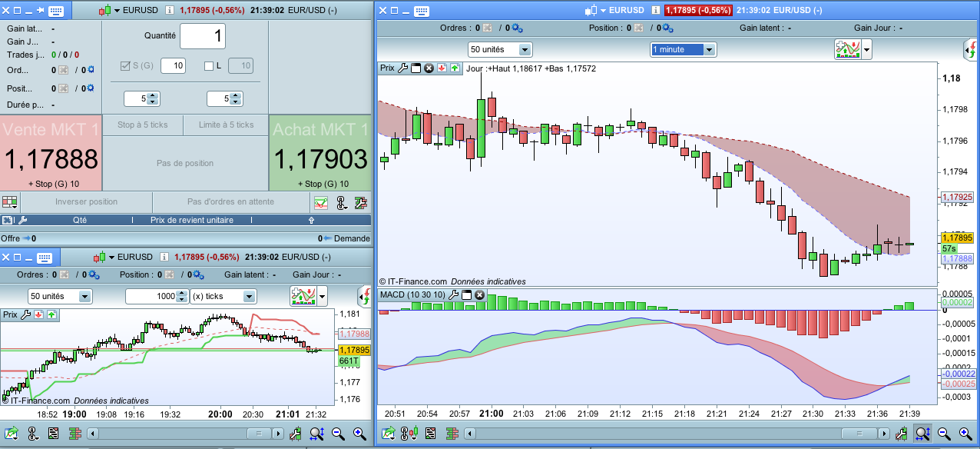Viewport: 980px width, 449px height.
Task: Adjust 1000 ticks stepper in small chart
Action: 182,296
